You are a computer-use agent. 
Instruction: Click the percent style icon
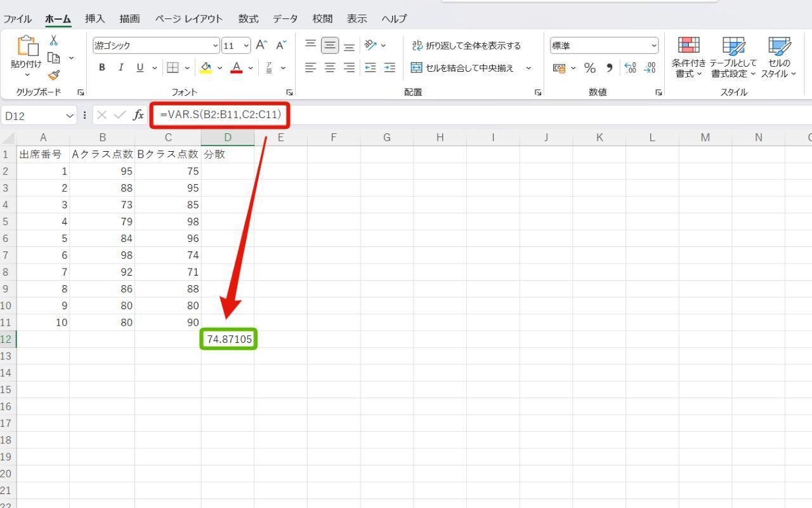pyautogui.click(x=590, y=68)
